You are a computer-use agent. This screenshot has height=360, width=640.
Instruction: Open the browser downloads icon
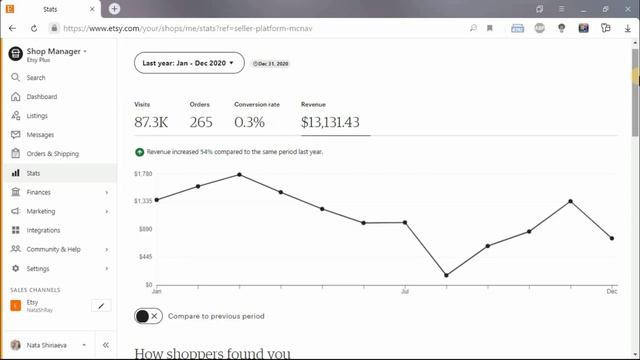coord(628,28)
